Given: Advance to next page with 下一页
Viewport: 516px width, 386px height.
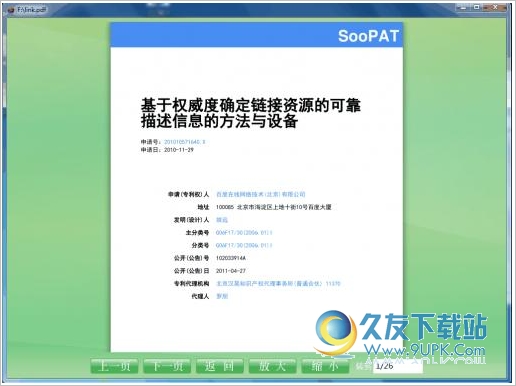Looking at the screenshot, I should (167, 366).
